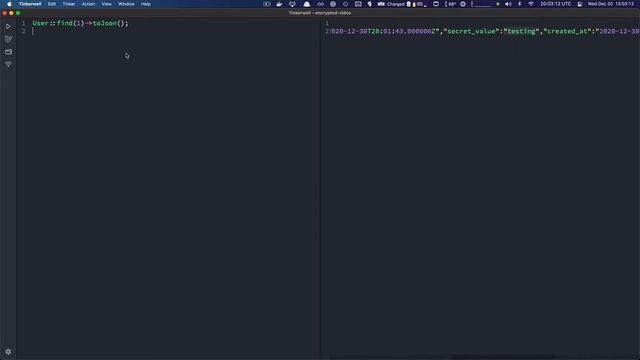Image resolution: width=640 pixels, height=360 pixels.
Task: Open the View menu
Action: 107,4
